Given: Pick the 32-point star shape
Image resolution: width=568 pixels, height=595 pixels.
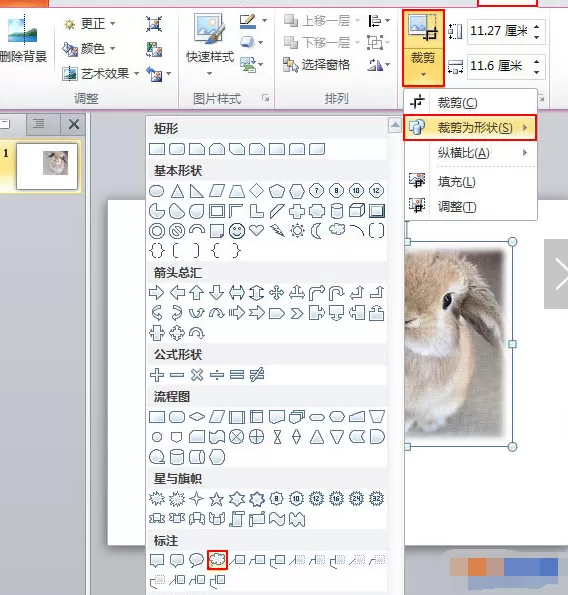Looking at the screenshot, I should point(376,499).
